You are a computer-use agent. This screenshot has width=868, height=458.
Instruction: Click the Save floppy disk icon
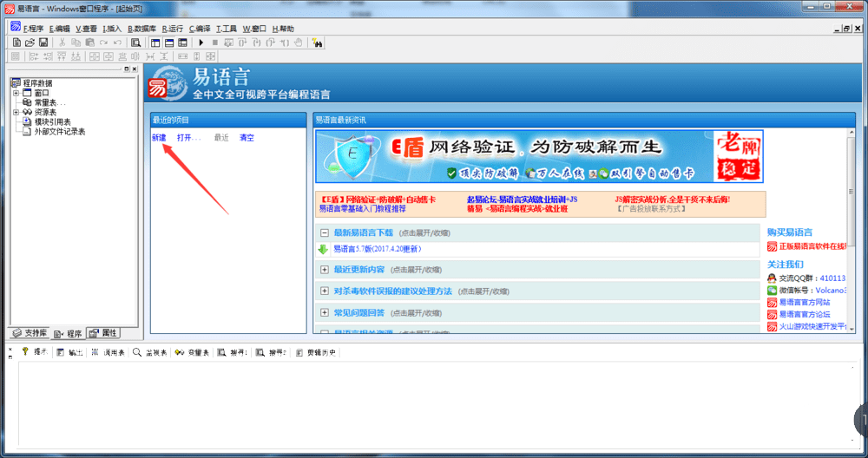click(43, 43)
